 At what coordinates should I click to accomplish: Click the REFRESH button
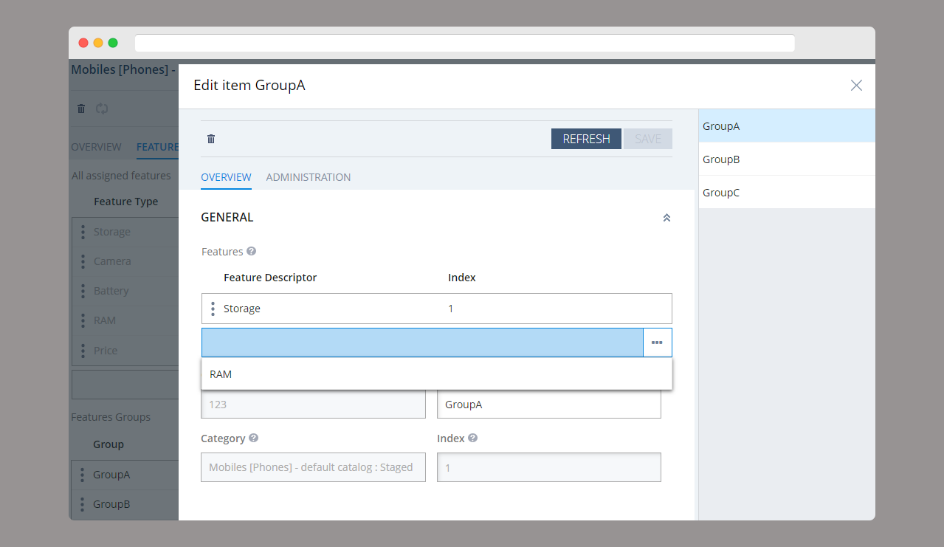(x=586, y=139)
